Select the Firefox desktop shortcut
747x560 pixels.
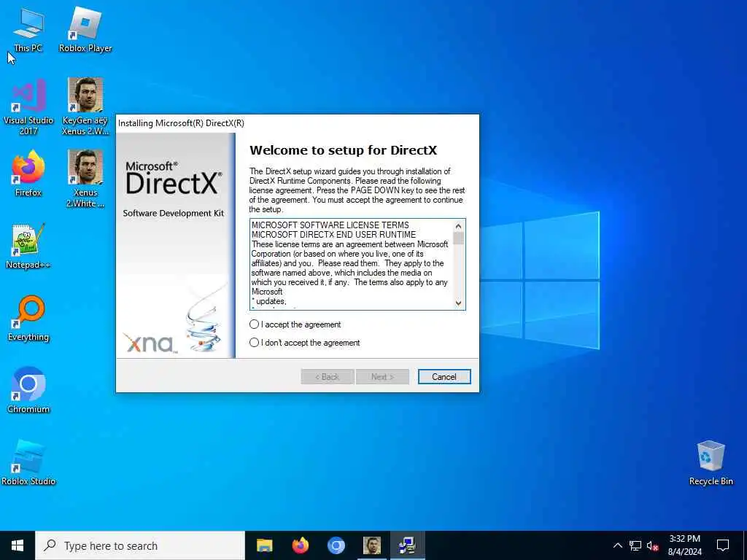[28, 174]
